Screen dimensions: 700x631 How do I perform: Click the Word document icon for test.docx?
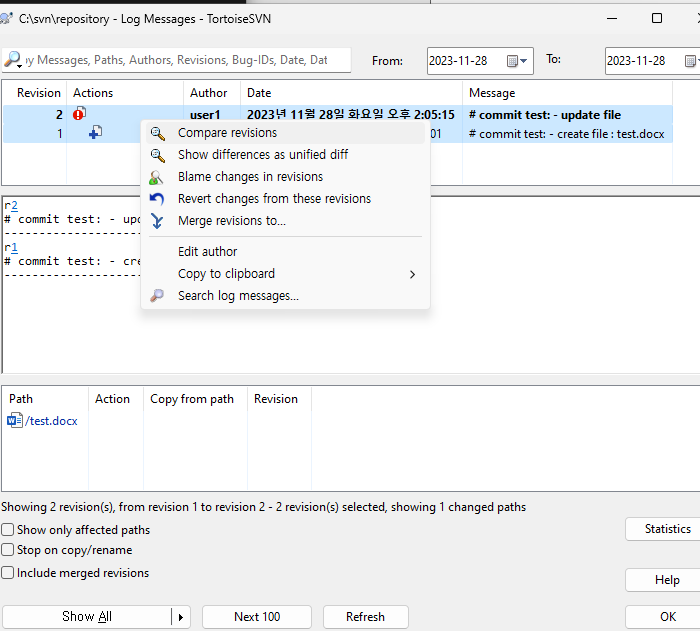[x=15, y=421]
